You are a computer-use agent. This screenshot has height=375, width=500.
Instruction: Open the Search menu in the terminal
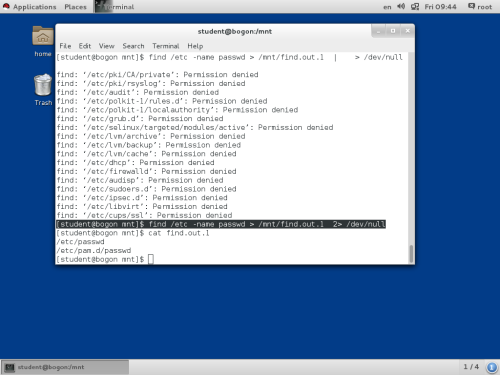pos(133,46)
